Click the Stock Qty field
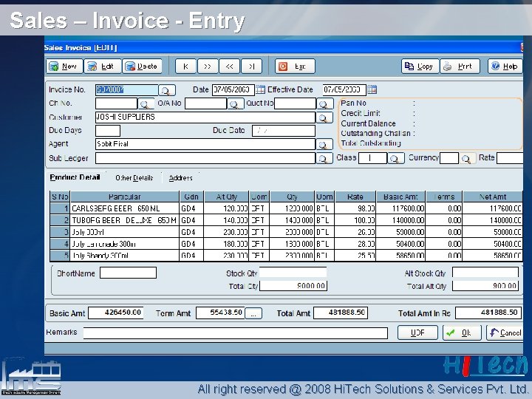This screenshot has width=532, height=399. pyautogui.click(x=293, y=272)
